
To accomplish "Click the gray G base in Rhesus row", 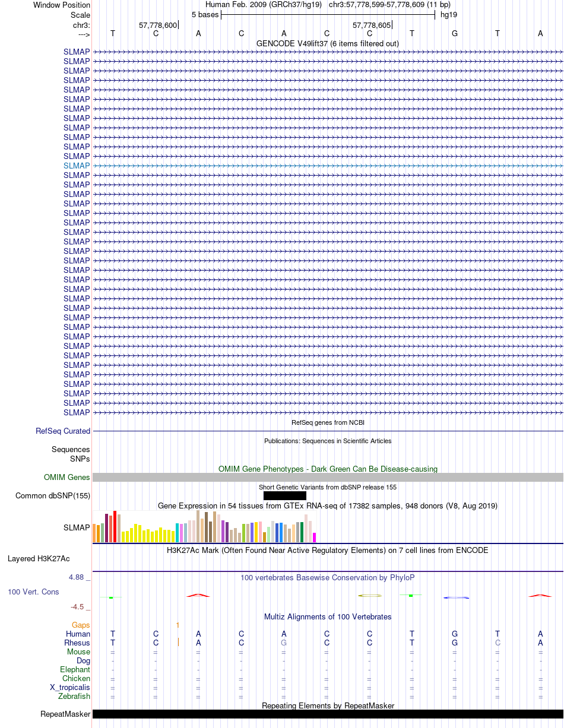I will (284, 643).
